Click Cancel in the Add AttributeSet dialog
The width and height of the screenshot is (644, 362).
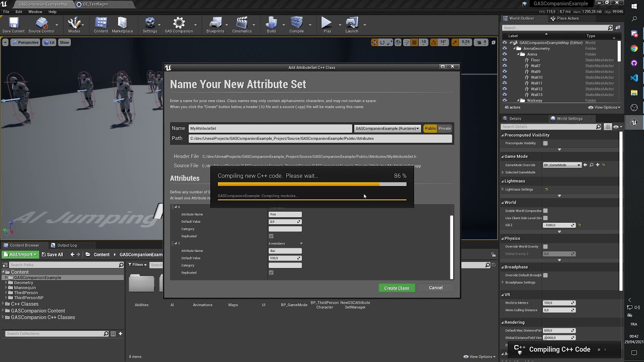(x=436, y=288)
